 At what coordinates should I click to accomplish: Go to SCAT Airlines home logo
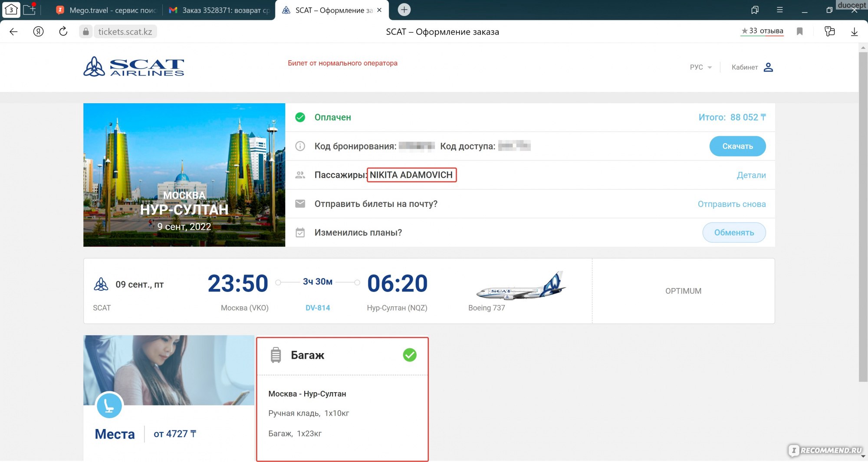134,67
